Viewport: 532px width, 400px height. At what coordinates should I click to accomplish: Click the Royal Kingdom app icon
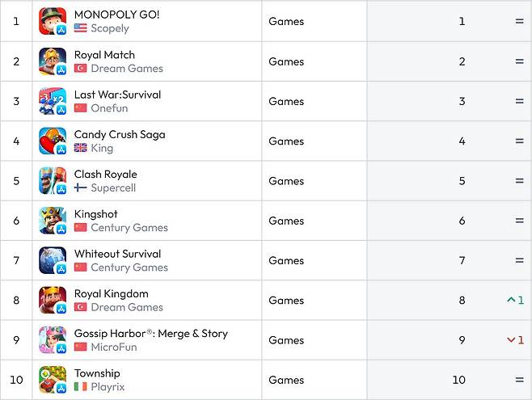point(53,301)
